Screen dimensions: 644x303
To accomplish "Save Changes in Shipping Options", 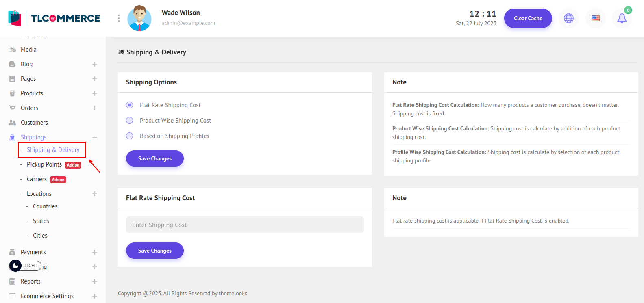I will 154,158.
